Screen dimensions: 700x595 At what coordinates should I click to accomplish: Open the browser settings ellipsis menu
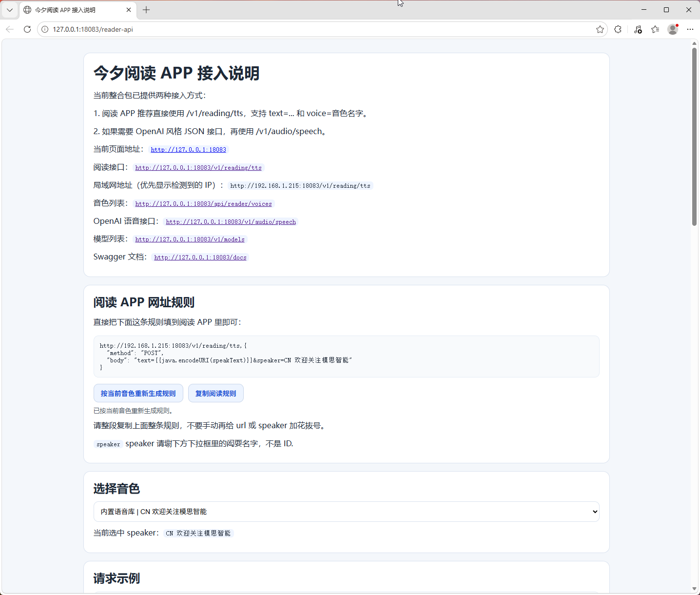pyautogui.click(x=690, y=29)
